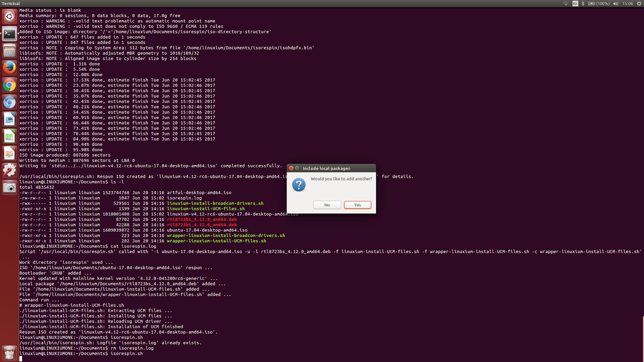Open the Trash at the launcher bottom
The height and width of the screenshot is (362, 644).
[9, 353]
